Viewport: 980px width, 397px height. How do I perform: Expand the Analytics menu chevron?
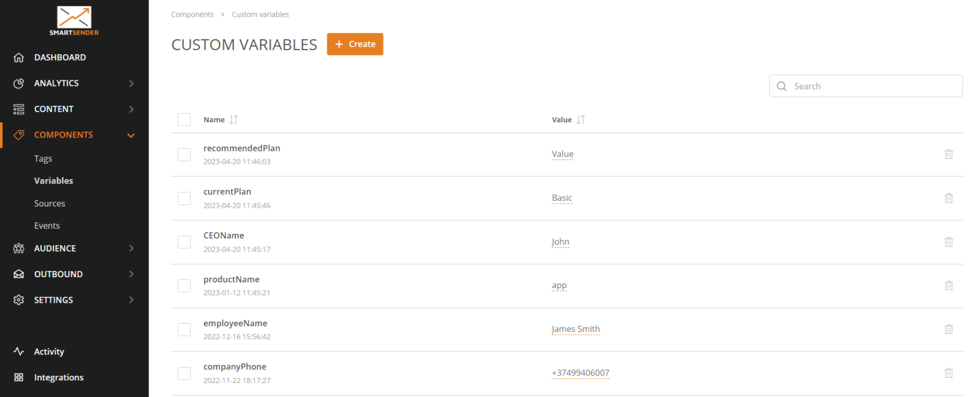[x=131, y=83]
